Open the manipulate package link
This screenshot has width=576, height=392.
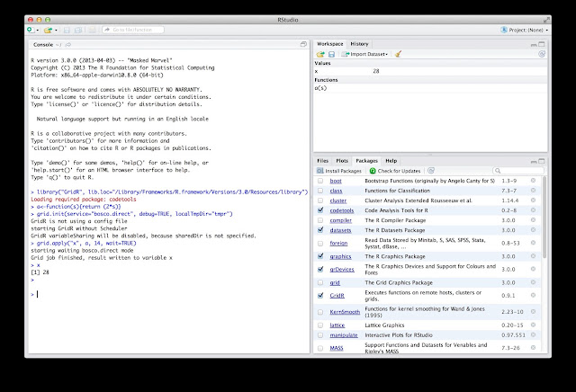(x=344, y=335)
